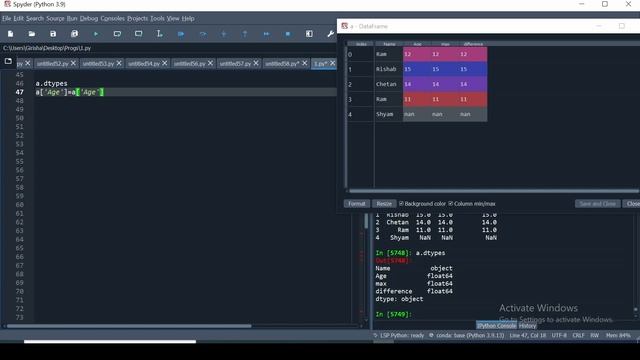Select the Chetan name cell
The height and width of the screenshot is (360, 640).
click(389, 84)
